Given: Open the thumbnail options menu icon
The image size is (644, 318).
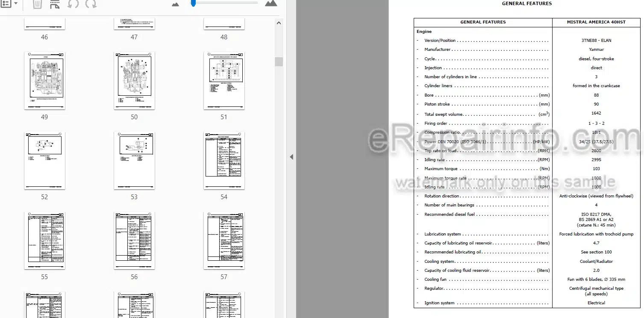Looking at the screenshot, I should click(6, 4).
